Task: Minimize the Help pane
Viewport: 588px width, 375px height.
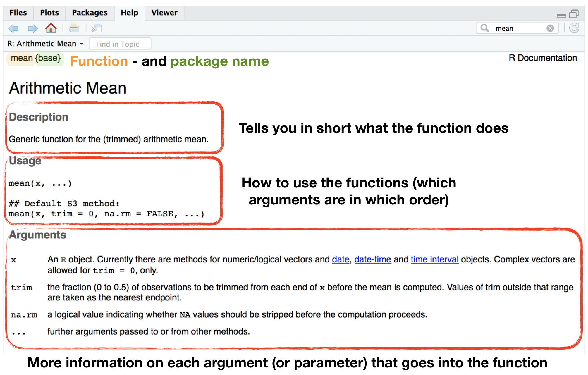Action: click(x=561, y=15)
